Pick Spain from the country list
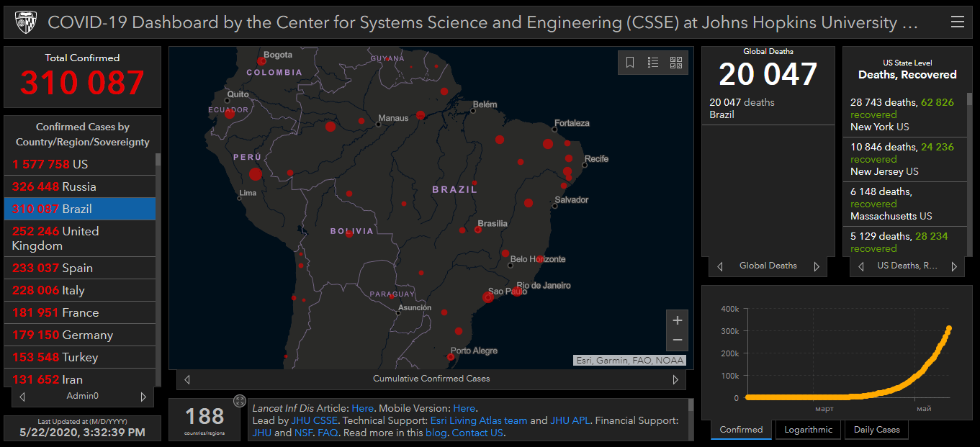Screen dimensions: 980x447 [80, 268]
